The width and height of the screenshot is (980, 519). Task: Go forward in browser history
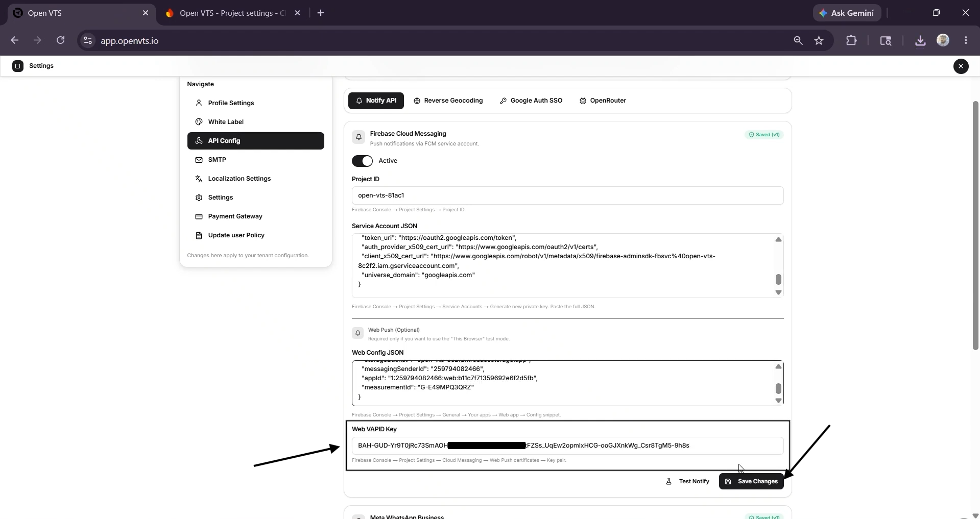tap(37, 40)
